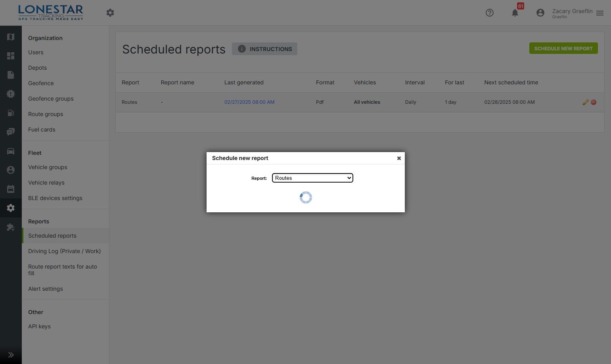Image resolution: width=611 pixels, height=364 pixels.
Task: Edit the Routes report pencil icon
Action: pos(585,102)
